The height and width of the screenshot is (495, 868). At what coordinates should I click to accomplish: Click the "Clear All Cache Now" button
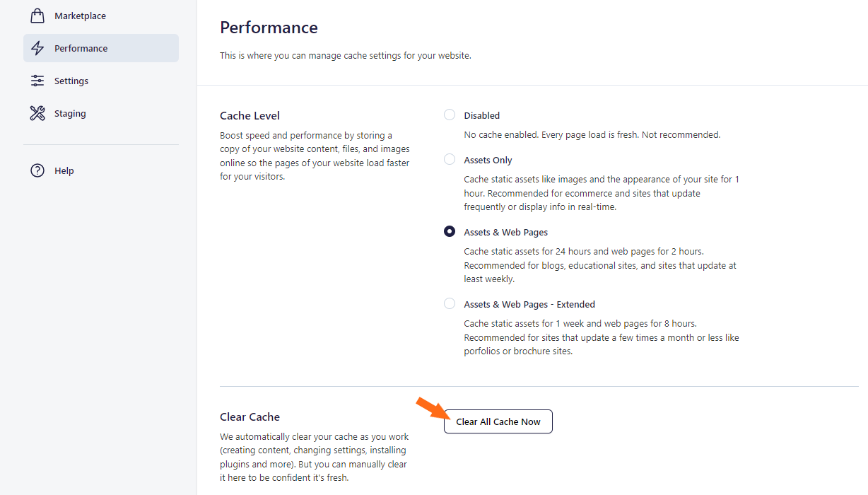(x=498, y=421)
